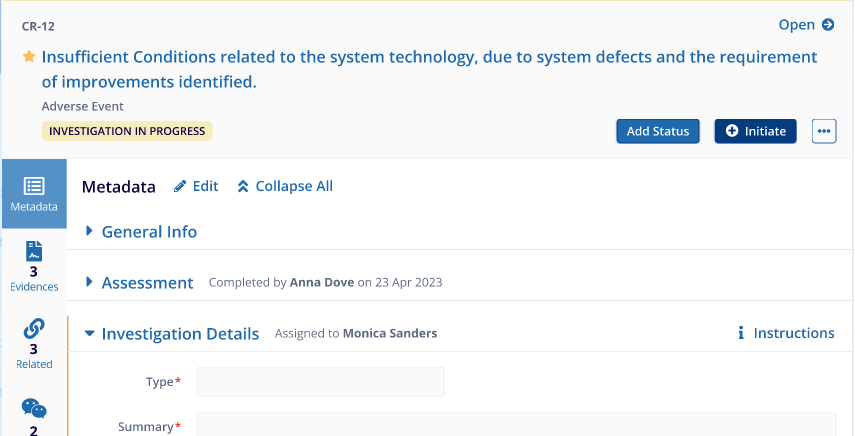Screen dimensions: 855x436
Task: Expand the Assessment section
Action: 90,282
